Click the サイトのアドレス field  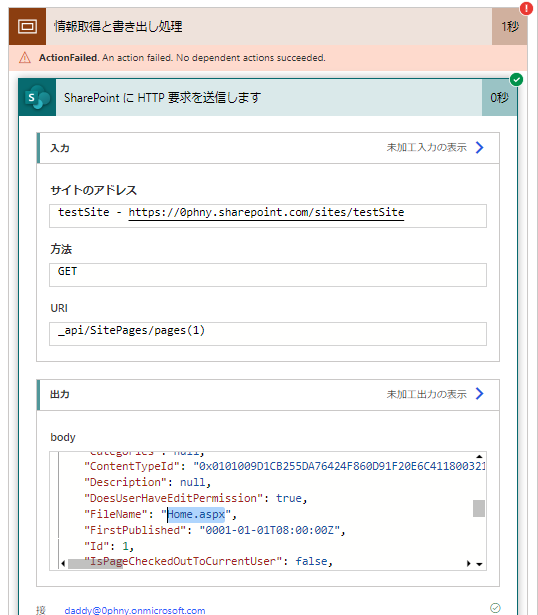[x=268, y=216]
